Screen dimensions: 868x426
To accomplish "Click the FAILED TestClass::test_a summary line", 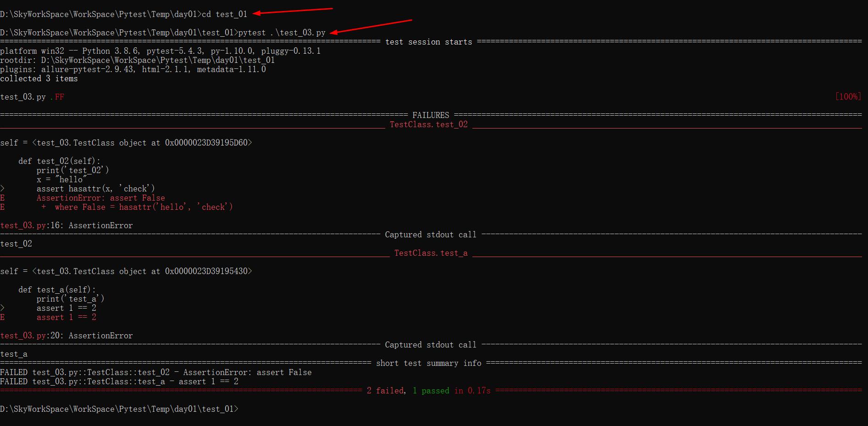I will point(119,381).
